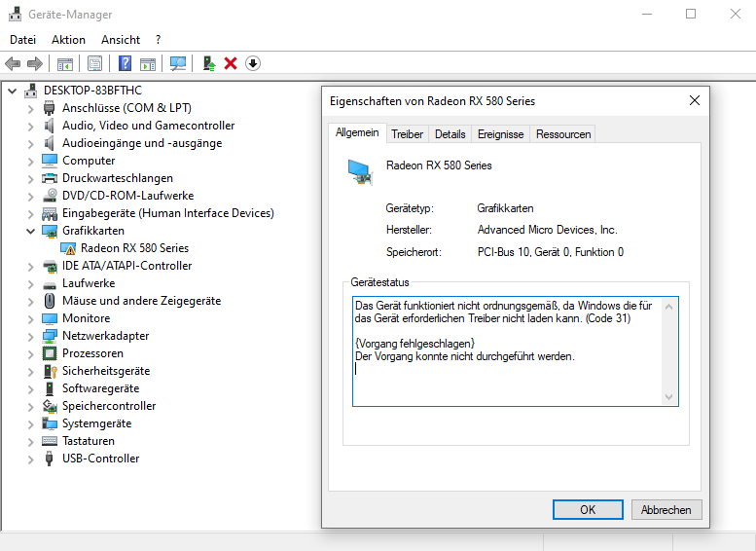Select the Radeon RX 580 Series tree entry
Screen dimensions: 756x551
pyautogui.click(x=134, y=248)
